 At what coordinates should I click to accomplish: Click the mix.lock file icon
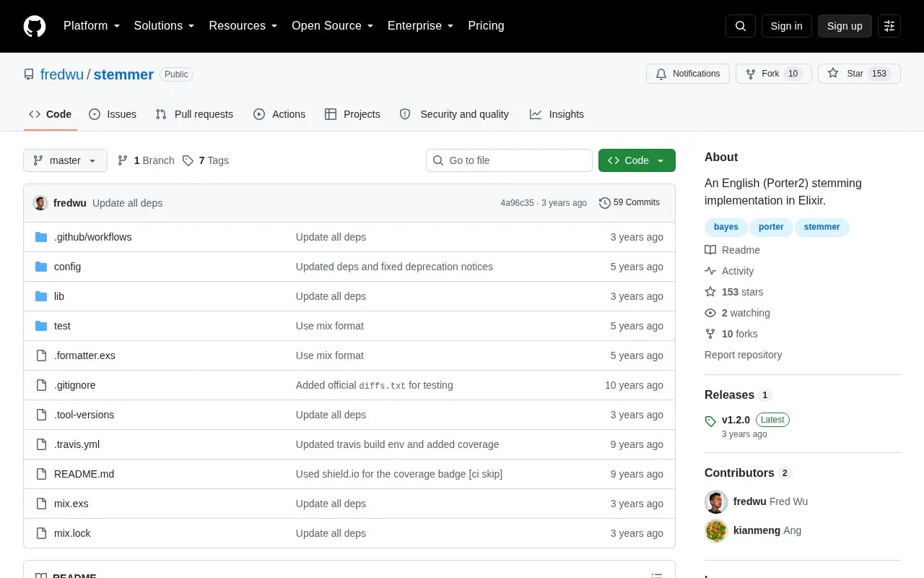(41, 533)
